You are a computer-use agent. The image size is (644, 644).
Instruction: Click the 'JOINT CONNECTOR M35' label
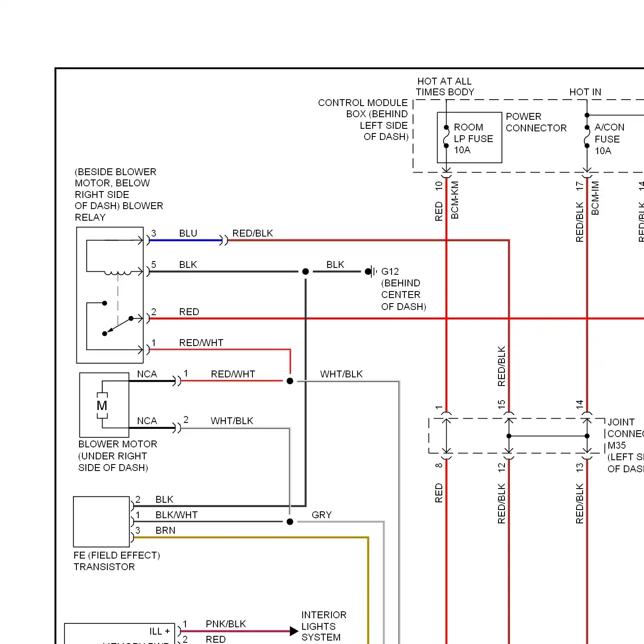coord(626,445)
